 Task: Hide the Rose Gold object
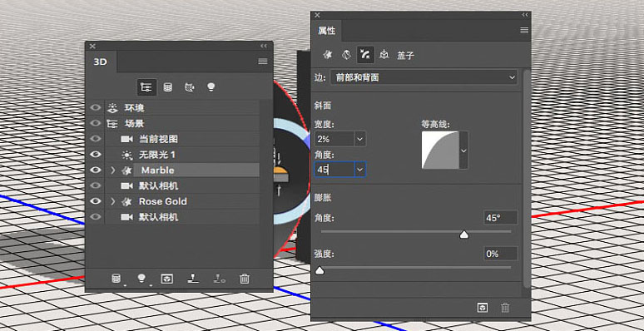tap(96, 201)
